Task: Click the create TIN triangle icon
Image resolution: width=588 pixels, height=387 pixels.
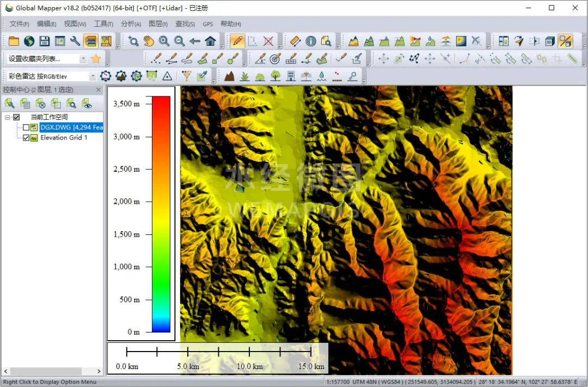Action: coord(167,76)
